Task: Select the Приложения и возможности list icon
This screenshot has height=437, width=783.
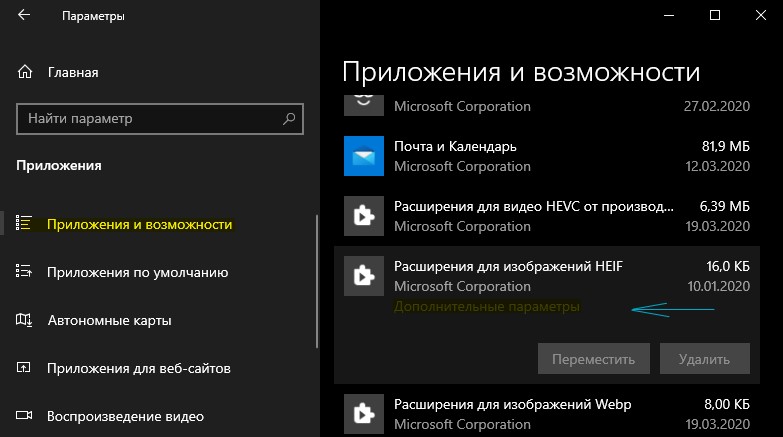Action: point(23,223)
